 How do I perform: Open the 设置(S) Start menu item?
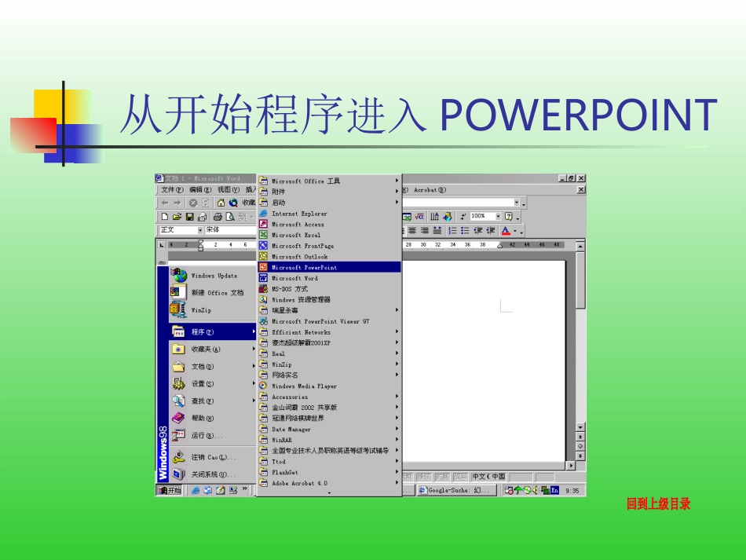click(213, 383)
